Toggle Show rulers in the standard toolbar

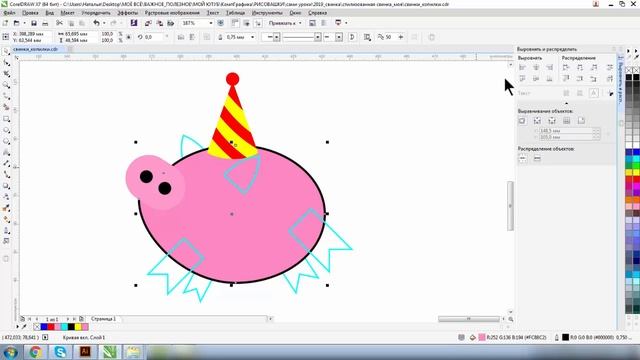click(x=235, y=23)
